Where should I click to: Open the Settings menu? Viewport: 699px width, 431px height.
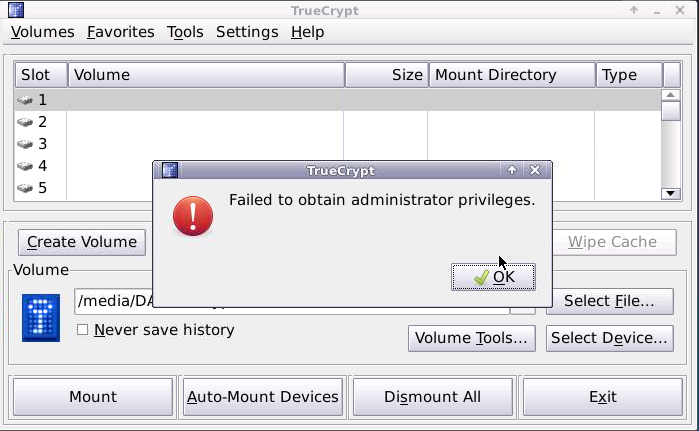click(x=247, y=32)
